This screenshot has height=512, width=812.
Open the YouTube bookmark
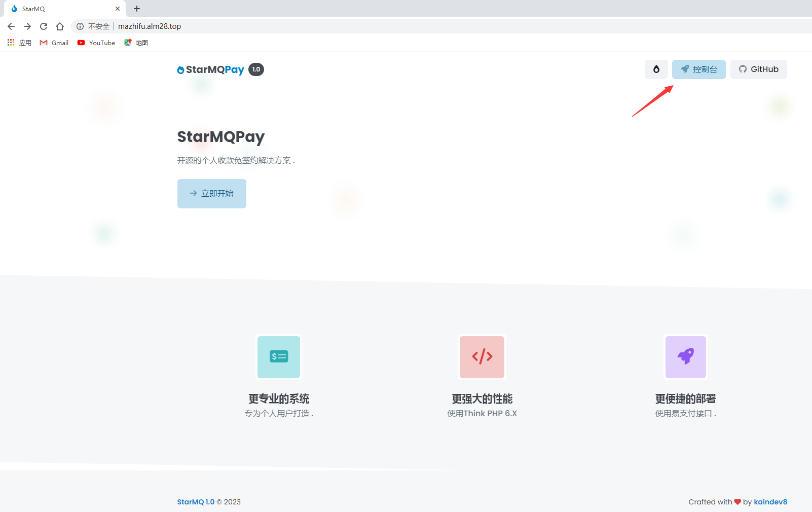tap(96, 43)
